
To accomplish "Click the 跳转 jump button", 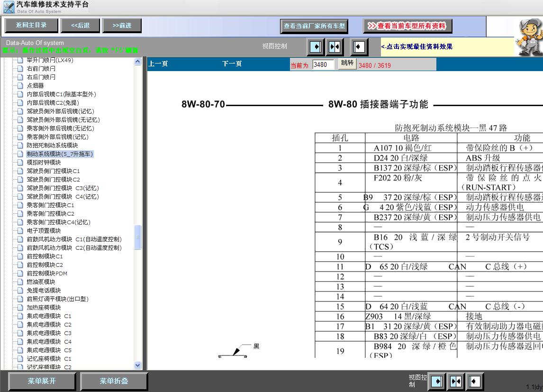I will coord(347,64).
